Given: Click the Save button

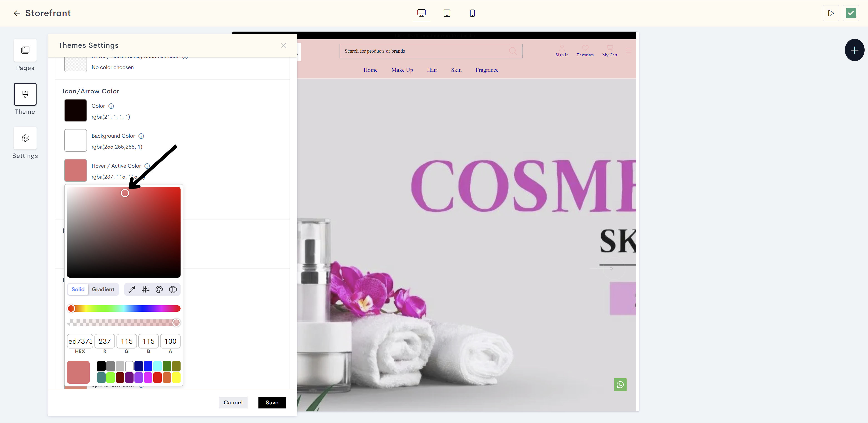Looking at the screenshot, I should point(272,402).
